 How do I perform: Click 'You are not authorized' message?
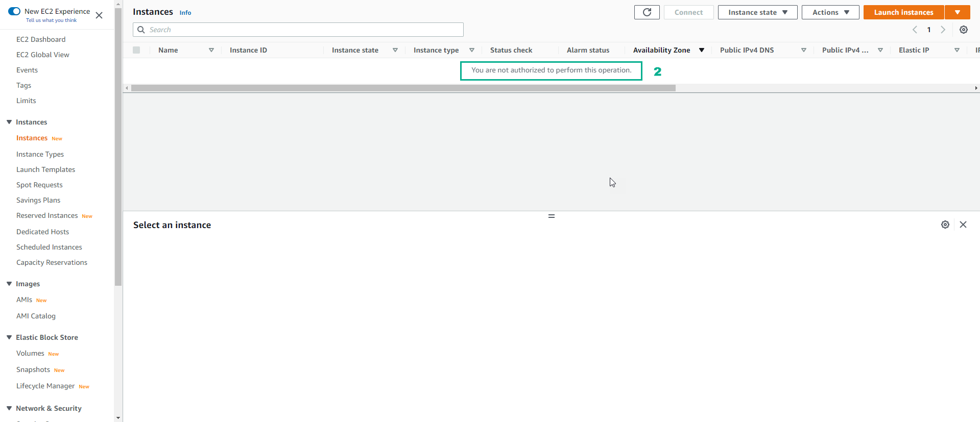coord(551,70)
